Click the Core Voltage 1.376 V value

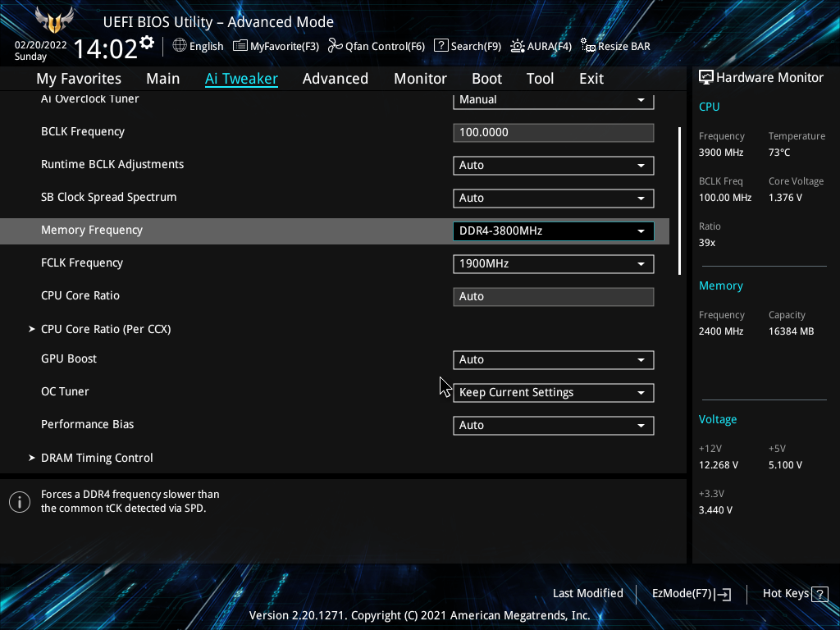(785, 198)
